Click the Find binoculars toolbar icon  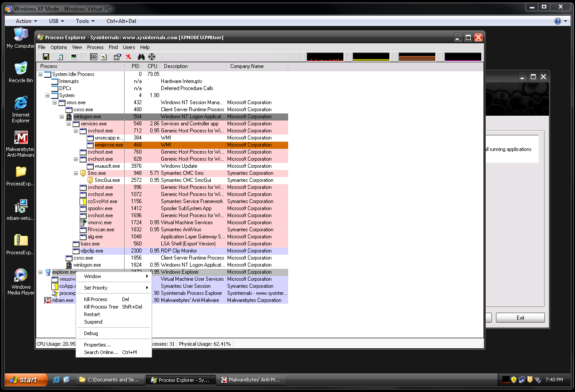click(141, 57)
